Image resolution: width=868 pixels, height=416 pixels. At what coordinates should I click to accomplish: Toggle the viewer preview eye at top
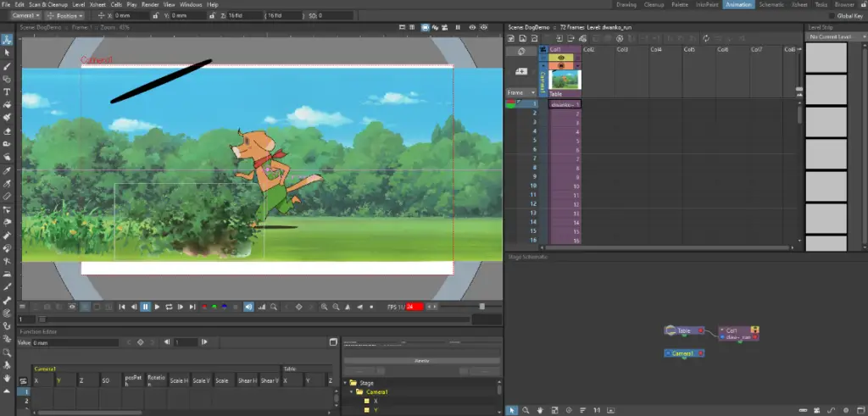472,27
